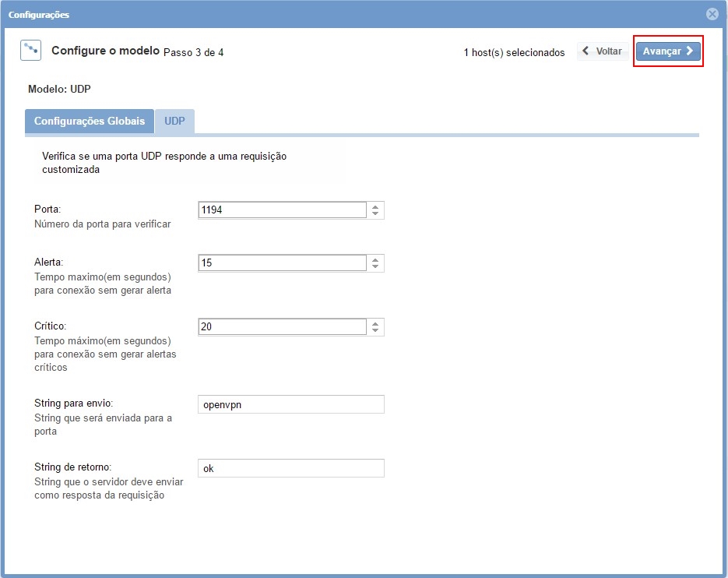The width and height of the screenshot is (728, 578).
Task: Click the right chevron in Avançar button
Action: pyautogui.click(x=690, y=51)
